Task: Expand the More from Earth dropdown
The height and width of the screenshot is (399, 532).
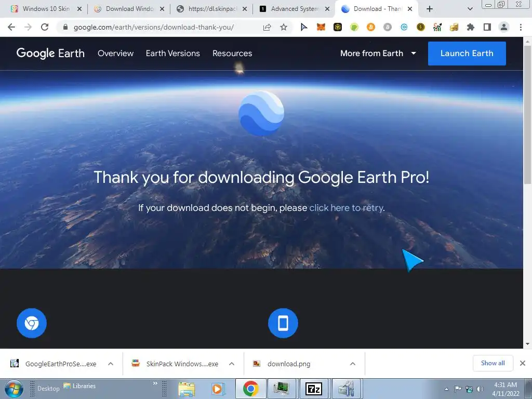Action: point(378,54)
